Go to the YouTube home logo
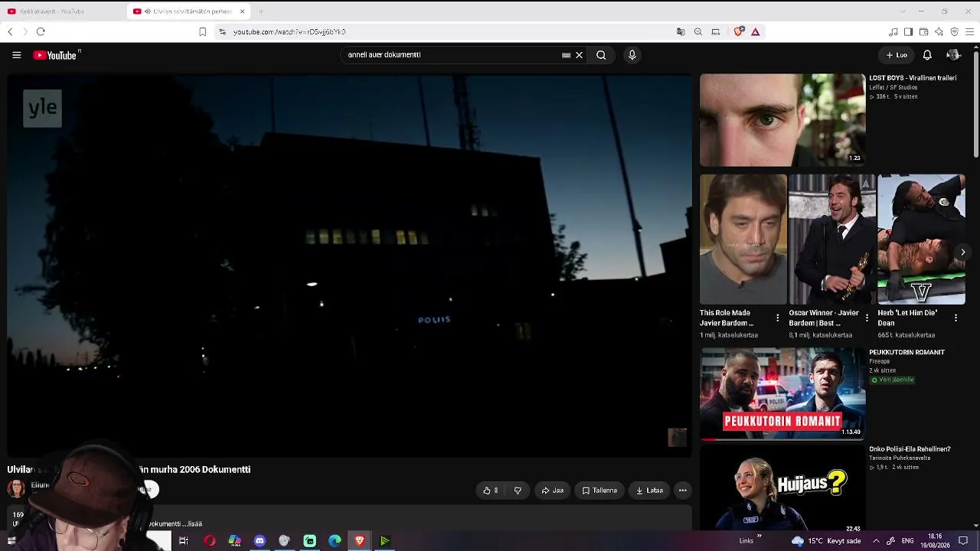The image size is (980, 551). coord(55,55)
